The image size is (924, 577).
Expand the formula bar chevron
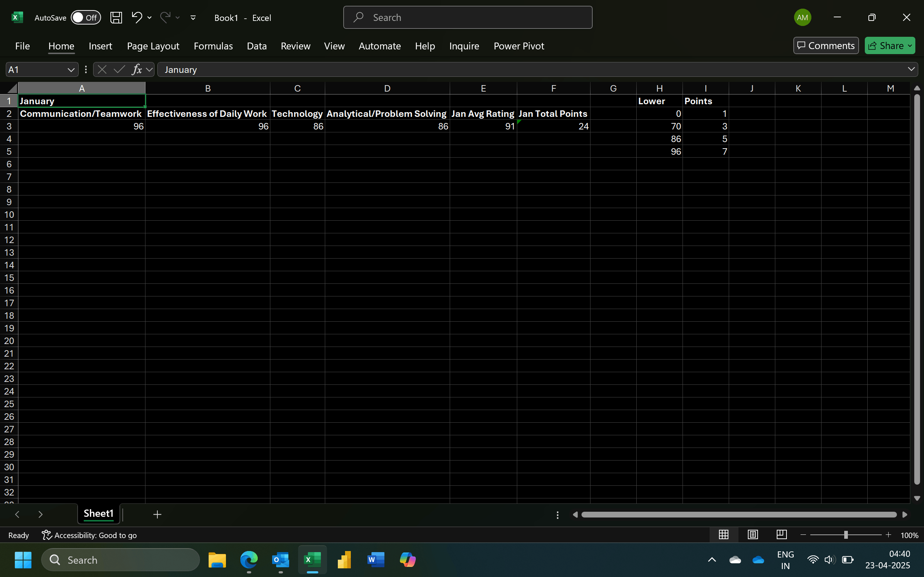(911, 69)
